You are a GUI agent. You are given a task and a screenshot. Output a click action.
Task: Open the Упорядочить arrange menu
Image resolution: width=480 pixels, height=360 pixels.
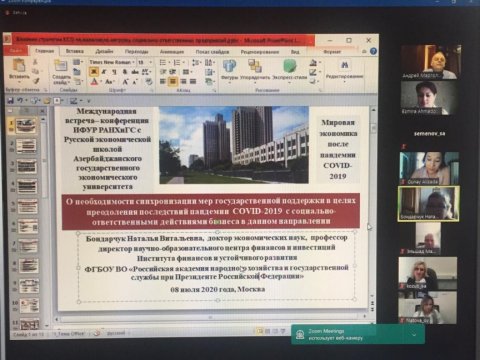(x=255, y=70)
